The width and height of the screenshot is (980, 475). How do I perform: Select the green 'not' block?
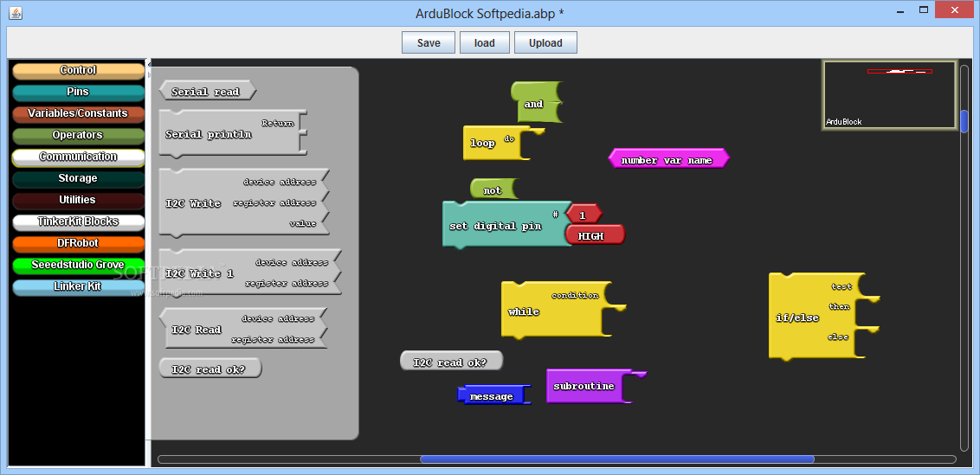pyautogui.click(x=493, y=189)
